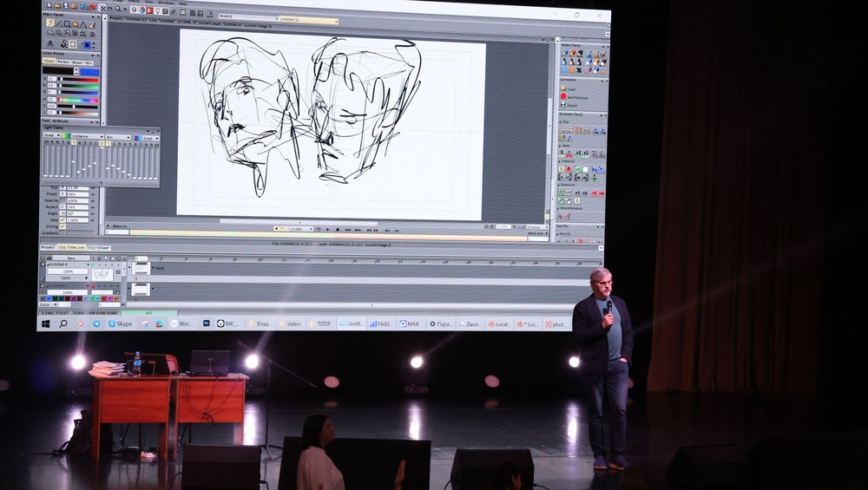Open the Instance dropdown in Light Table
This screenshot has width=868, height=490.
click(85, 137)
